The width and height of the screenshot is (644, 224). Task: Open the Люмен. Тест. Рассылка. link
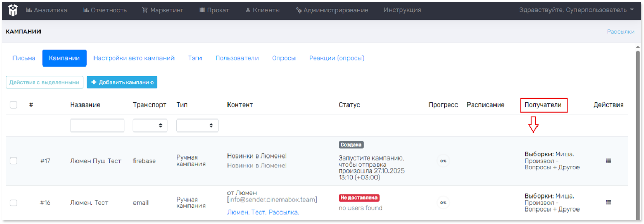pyautogui.click(x=263, y=212)
